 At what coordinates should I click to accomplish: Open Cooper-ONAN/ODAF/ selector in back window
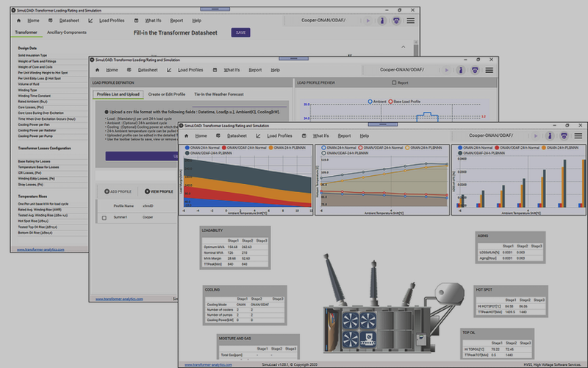coord(323,21)
